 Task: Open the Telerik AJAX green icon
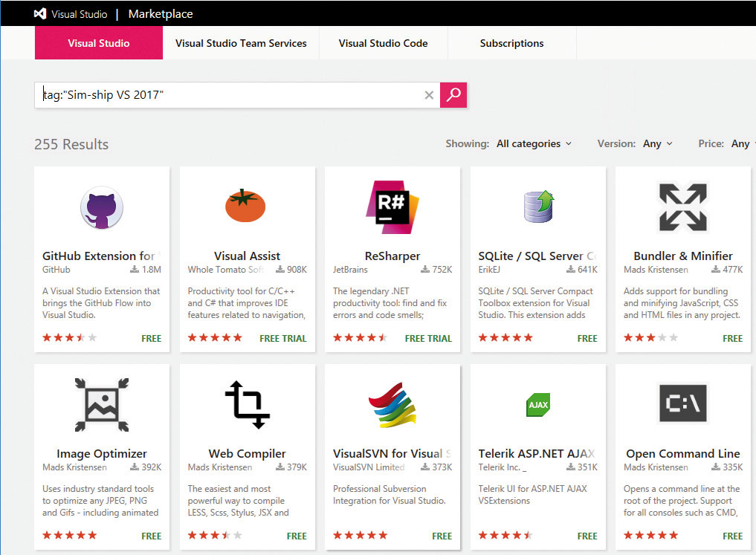pos(538,405)
